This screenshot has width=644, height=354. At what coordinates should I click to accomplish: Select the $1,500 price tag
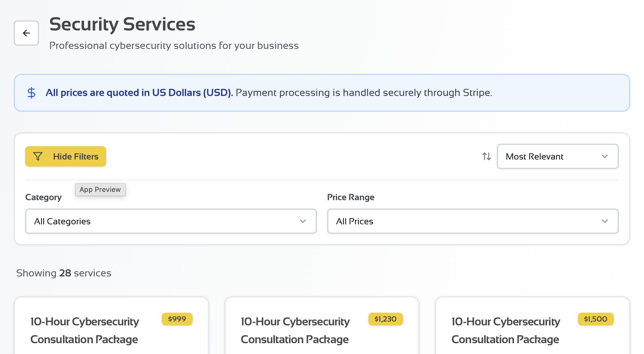point(595,319)
